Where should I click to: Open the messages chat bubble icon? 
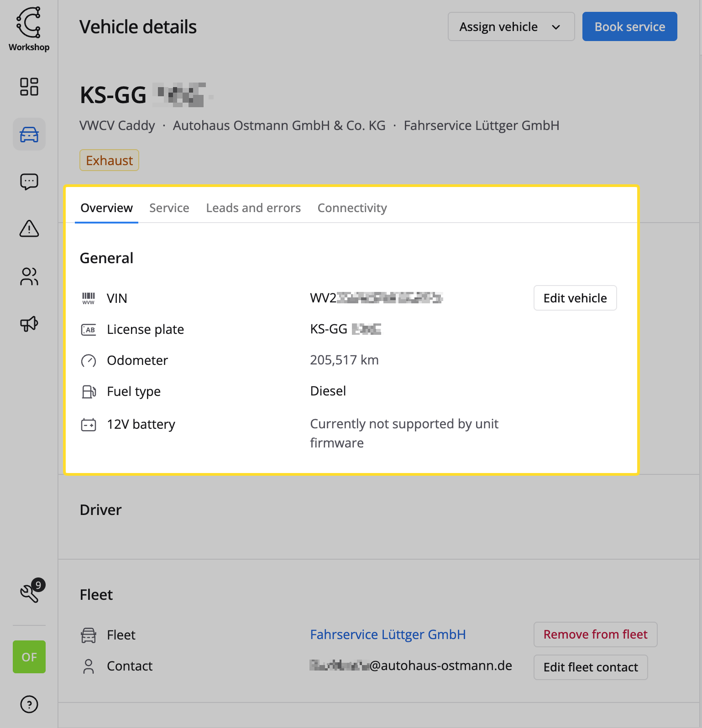(29, 182)
